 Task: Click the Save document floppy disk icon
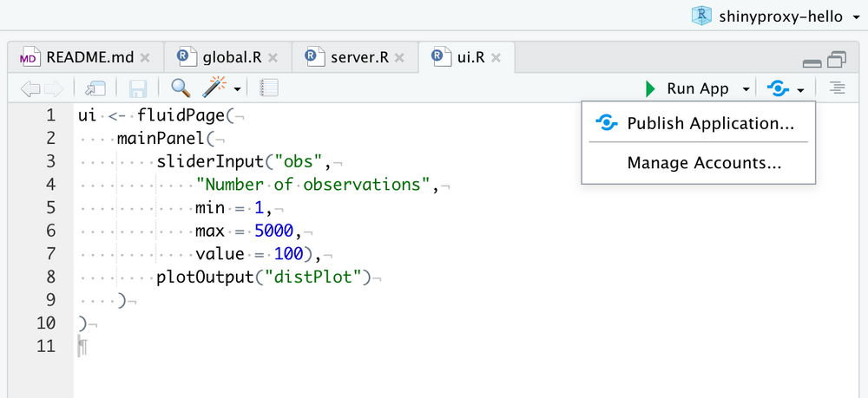coord(137,88)
